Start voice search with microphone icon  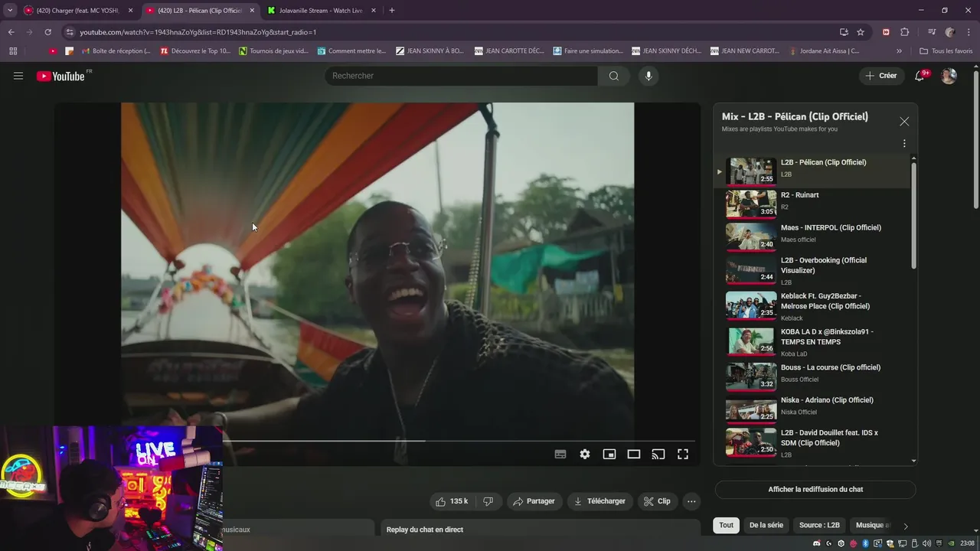tap(648, 76)
